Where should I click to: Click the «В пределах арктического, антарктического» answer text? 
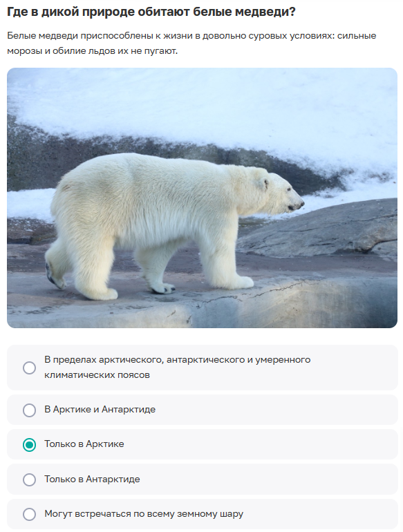point(177,360)
